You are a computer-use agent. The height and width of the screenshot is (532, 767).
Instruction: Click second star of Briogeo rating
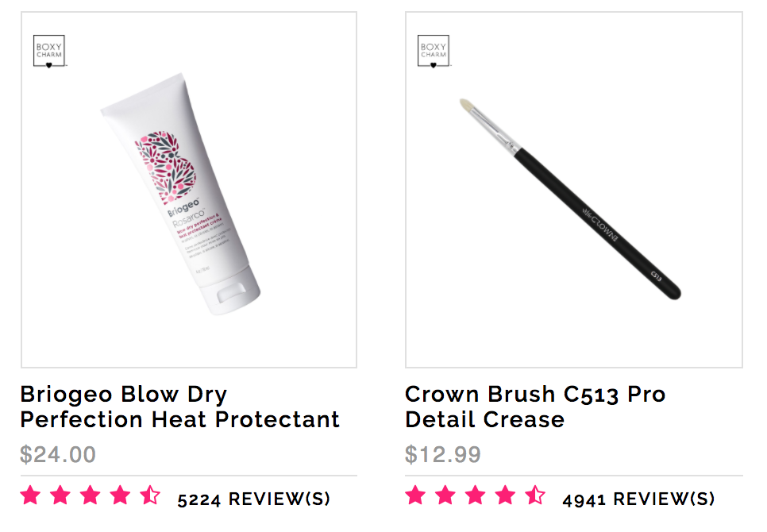pos(60,495)
